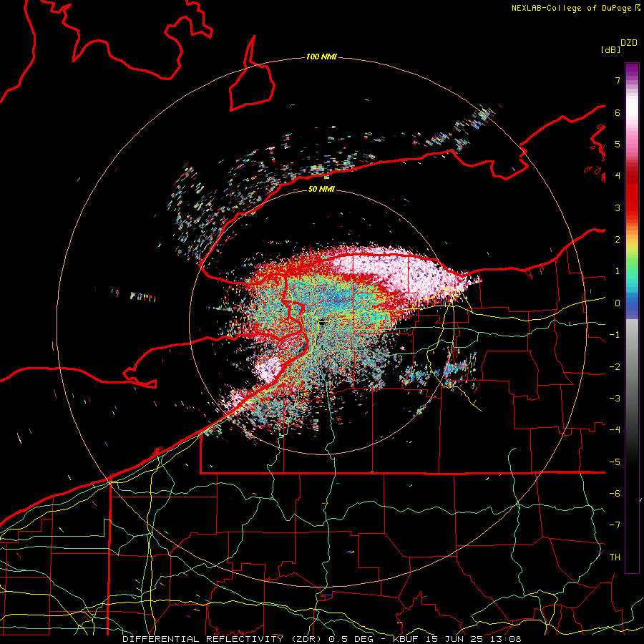Image resolution: width=644 pixels, height=644 pixels.
Task: Click the -4 value on the color scale
Action: [615, 430]
